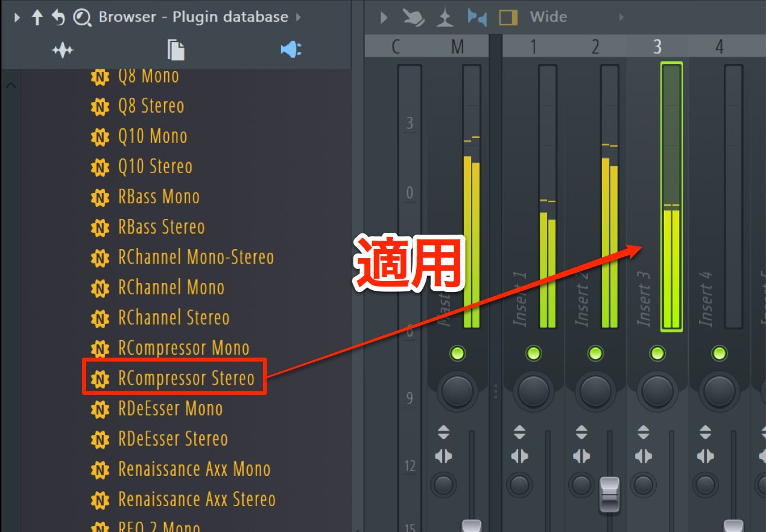Image resolution: width=766 pixels, height=532 pixels.
Task: Click the Insert 4 pan knob
Action: point(720,391)
